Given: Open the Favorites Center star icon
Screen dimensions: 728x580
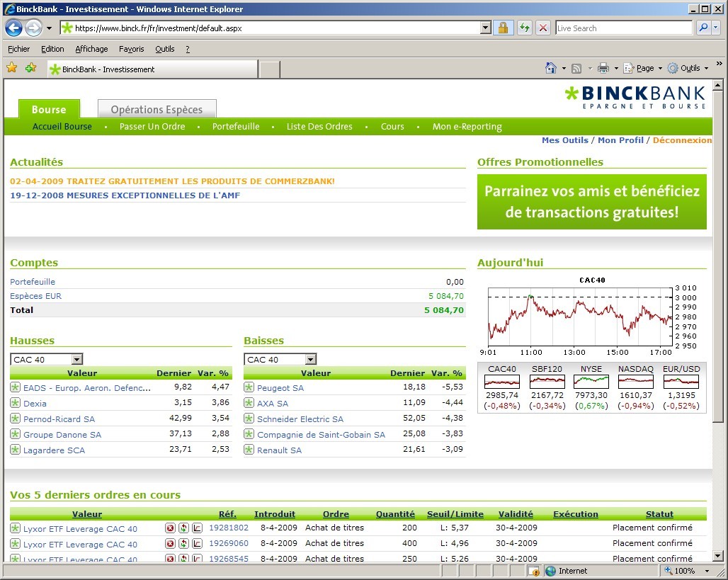Looking at the screenshot, I should [12, 68].
